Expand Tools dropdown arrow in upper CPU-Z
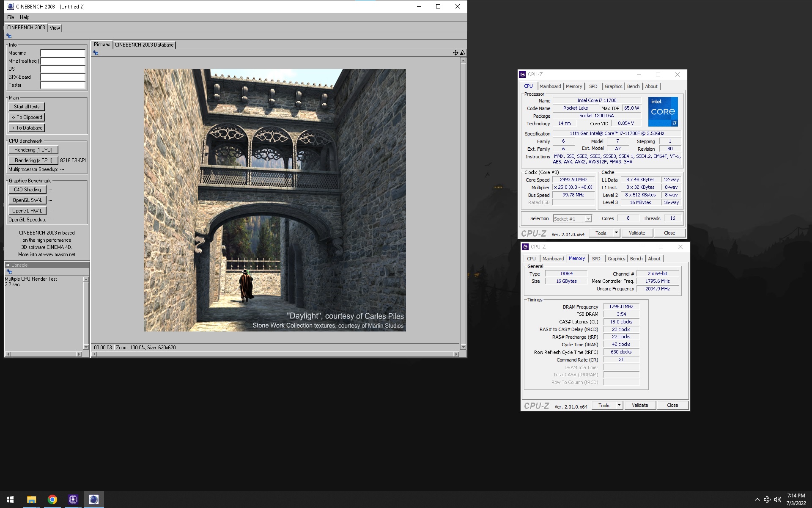The width and height of the screenshot is (812, 508). click(616, 233)
